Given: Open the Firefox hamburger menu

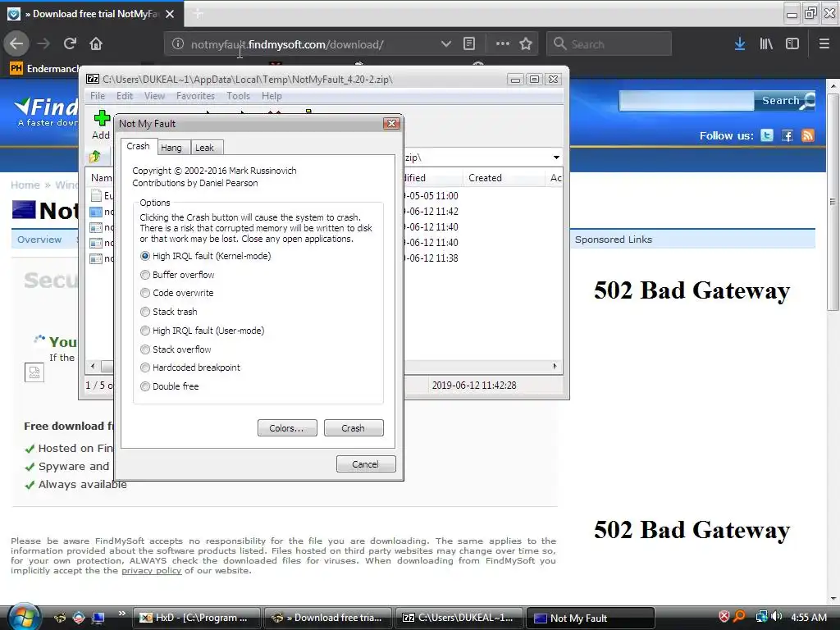Looking at the screenshot, I should tap(824, 44).
